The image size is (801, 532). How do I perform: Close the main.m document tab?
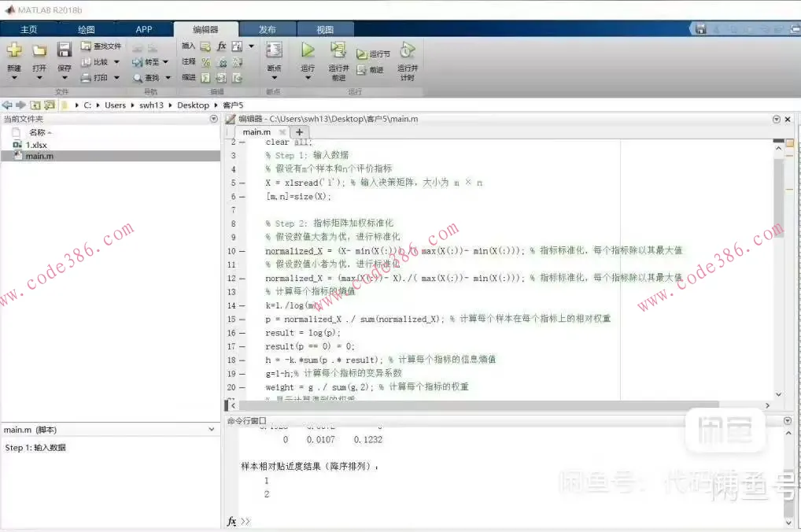coord(282,132)
